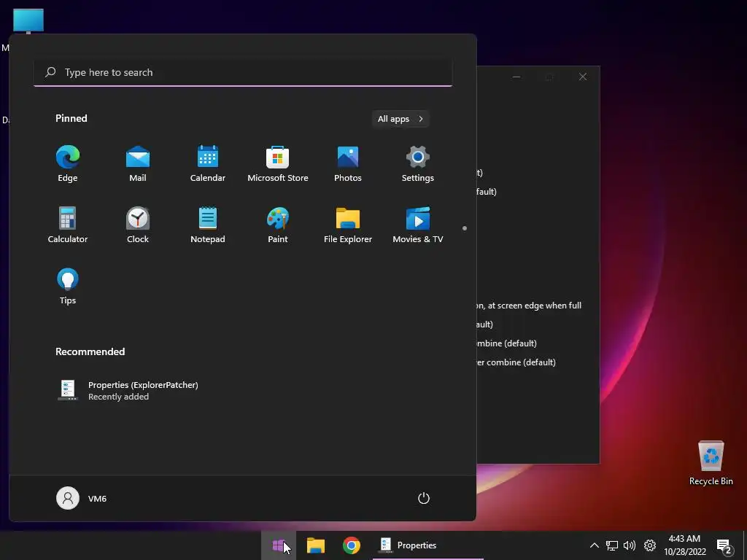Screen dimensions: 747x560
Task: Open the clock showing 4:43 AM
Action: [x=684, y=545]
